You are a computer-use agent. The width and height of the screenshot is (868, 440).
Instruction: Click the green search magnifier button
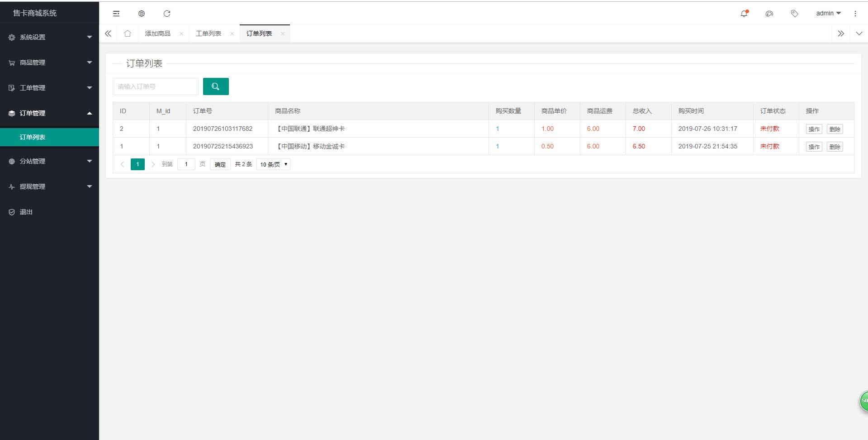pyautogui.click(x=216, y=86)
